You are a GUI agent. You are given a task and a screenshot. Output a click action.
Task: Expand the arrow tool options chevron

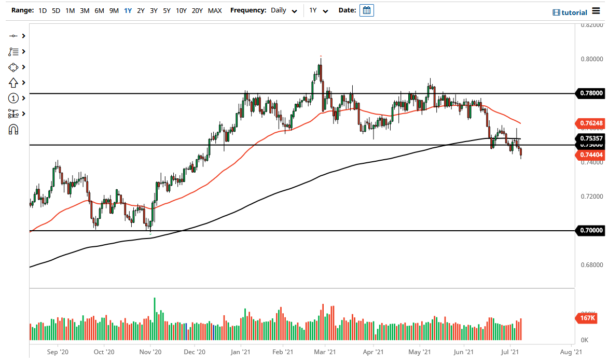click(24, 82)
